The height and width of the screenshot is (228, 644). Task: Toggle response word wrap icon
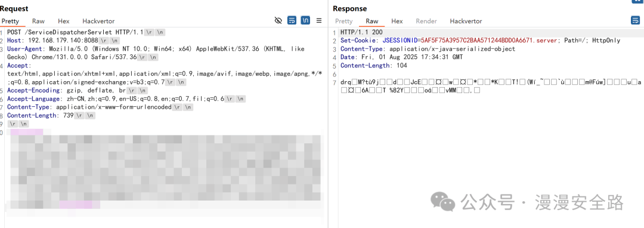[635, 20]
